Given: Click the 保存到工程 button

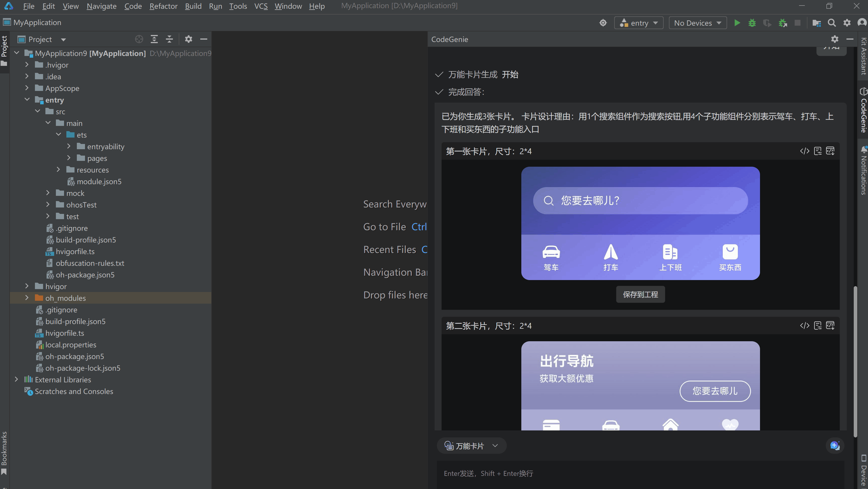Looking at the screenshot, I should click(640, 294).
